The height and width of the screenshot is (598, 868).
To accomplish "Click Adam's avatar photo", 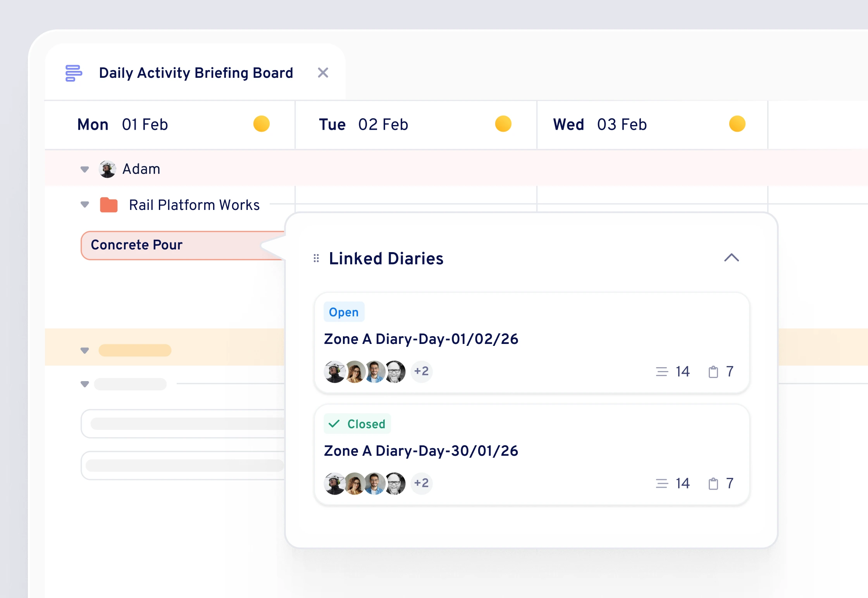I will [107, 169].
